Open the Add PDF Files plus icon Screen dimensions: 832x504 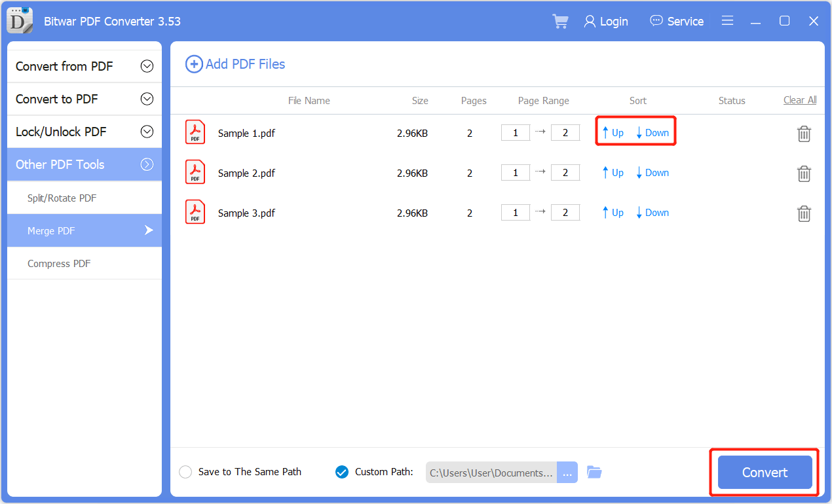(x=194, y=63)
